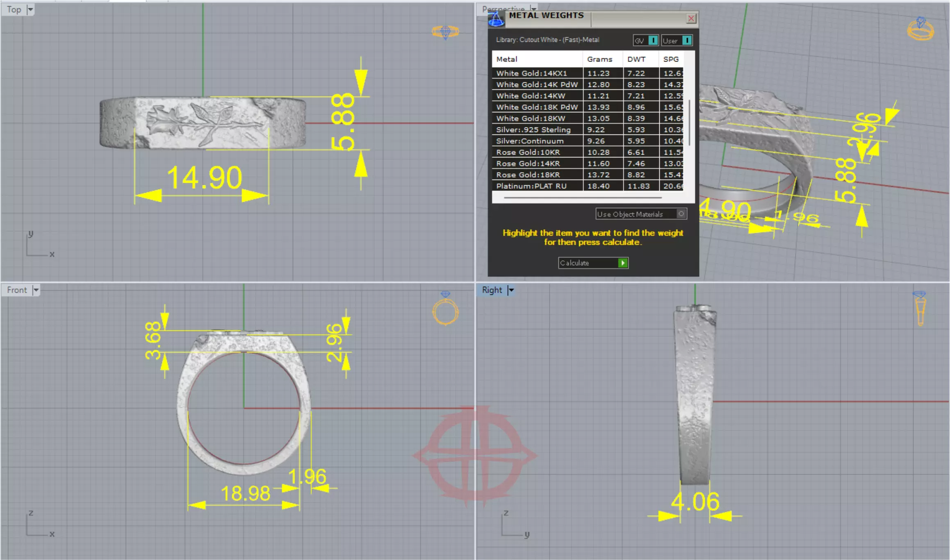Select the Front viewport title
Viewport: 950px width, 560px height.
(17, 290)
